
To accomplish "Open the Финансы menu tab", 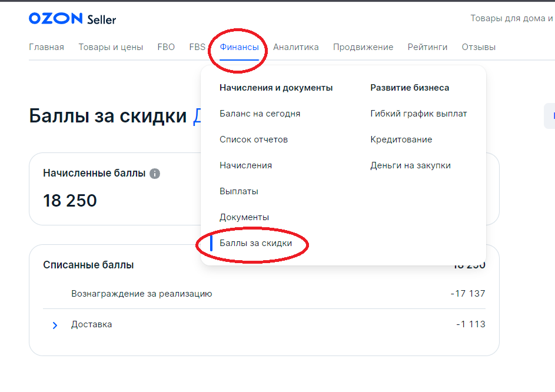I will (x=240, y=47).
